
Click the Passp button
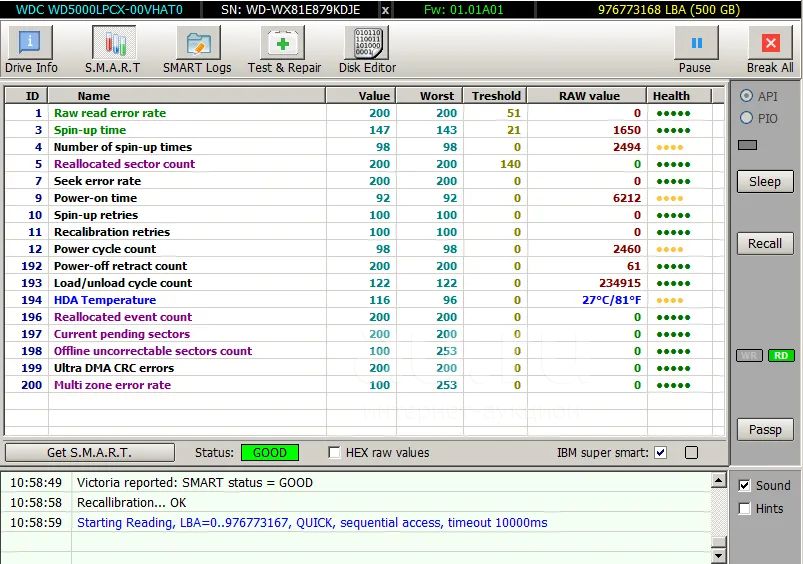765,429
